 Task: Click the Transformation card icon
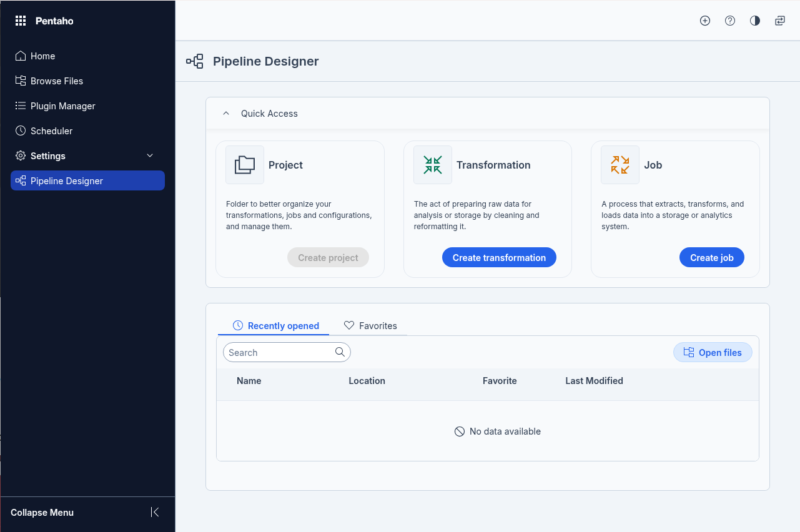[433, 165]
